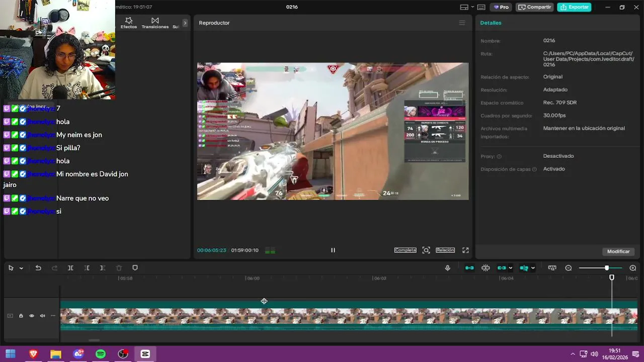Click the chat message Narre que no veo
The height and width of the screenshot is (362, 644).
(83, 198)
